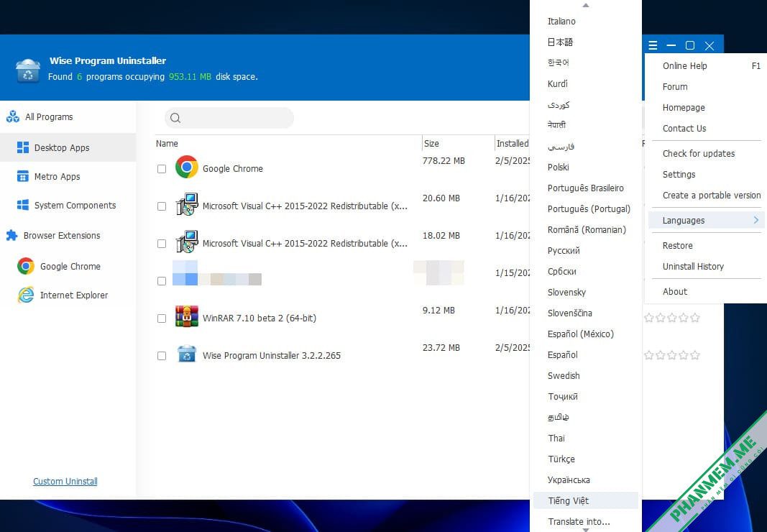This screenshot has width=767, height=532.
Task: Click the search input field
Action: pyautogui.click(x=229, y=118)
